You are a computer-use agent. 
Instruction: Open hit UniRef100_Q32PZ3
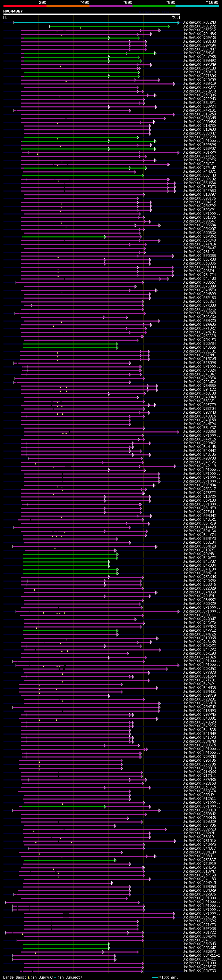[199, 829]
